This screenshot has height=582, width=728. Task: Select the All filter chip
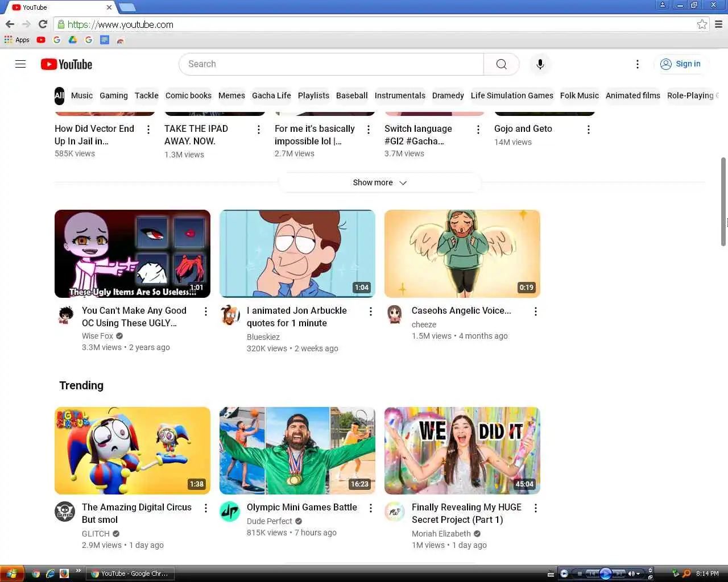click(59, 95)
